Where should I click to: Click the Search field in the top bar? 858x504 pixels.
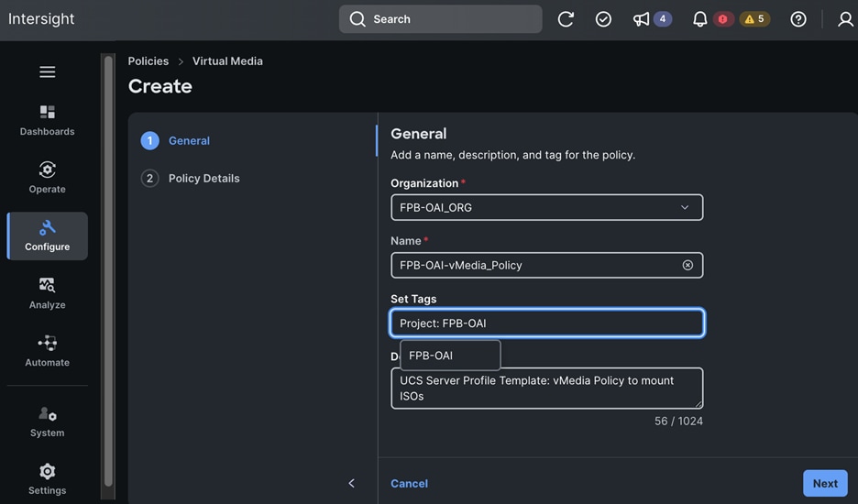point(441,19)
